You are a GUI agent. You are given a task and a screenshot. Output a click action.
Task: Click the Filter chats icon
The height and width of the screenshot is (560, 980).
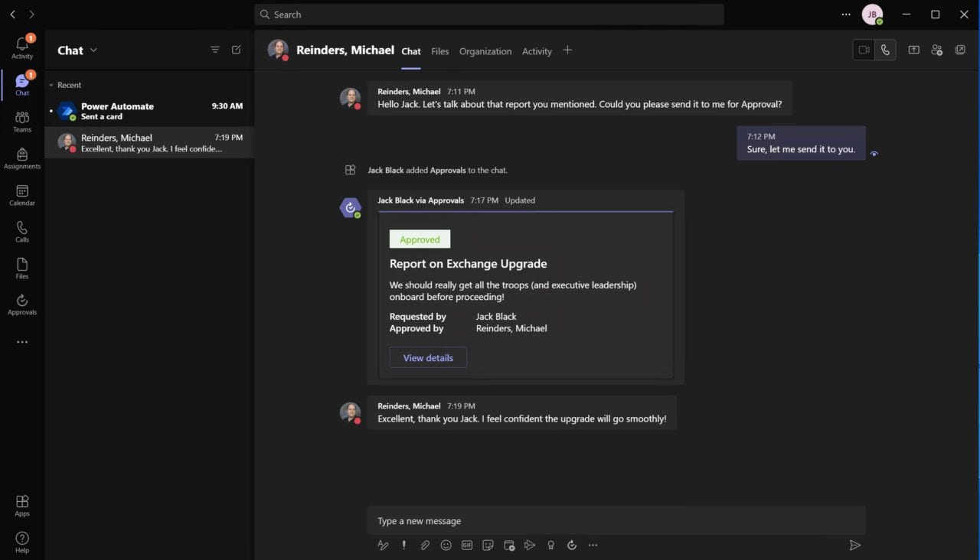click(215, 50)
